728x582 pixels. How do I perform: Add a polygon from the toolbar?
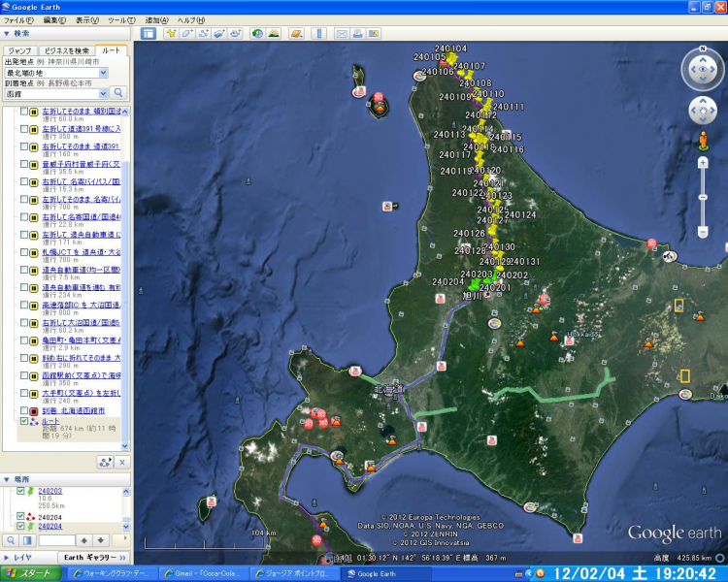pos(187,33)
